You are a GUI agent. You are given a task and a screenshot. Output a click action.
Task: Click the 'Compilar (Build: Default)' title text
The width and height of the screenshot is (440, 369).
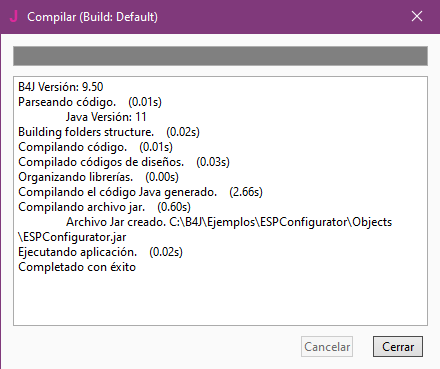tap(92, 17)
